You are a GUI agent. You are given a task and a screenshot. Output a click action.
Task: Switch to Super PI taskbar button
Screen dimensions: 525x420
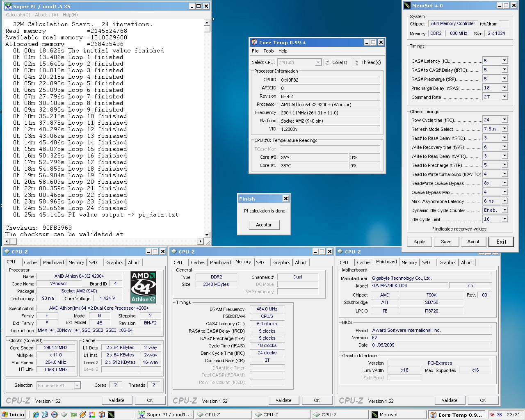coord(165,415)
